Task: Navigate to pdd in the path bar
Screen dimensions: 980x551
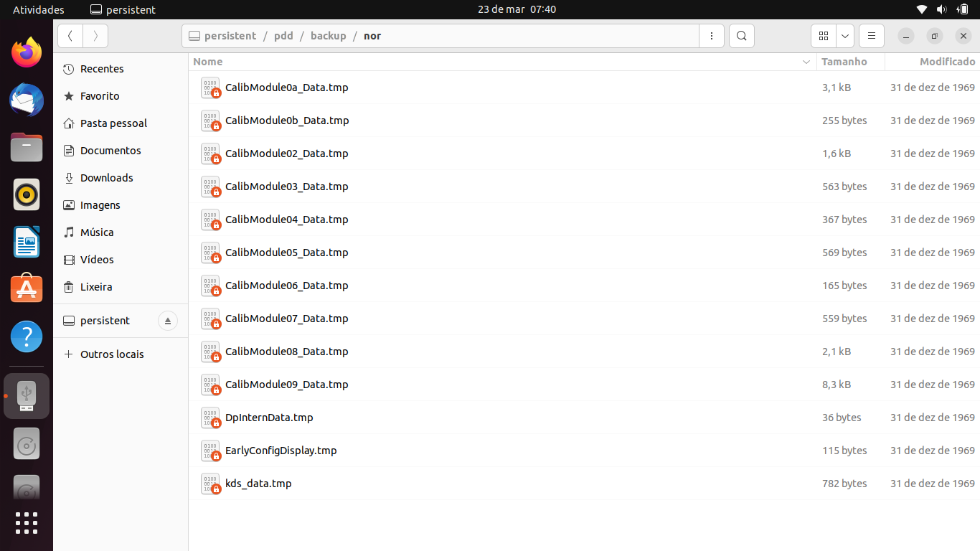Action: (x=283, y=36)
